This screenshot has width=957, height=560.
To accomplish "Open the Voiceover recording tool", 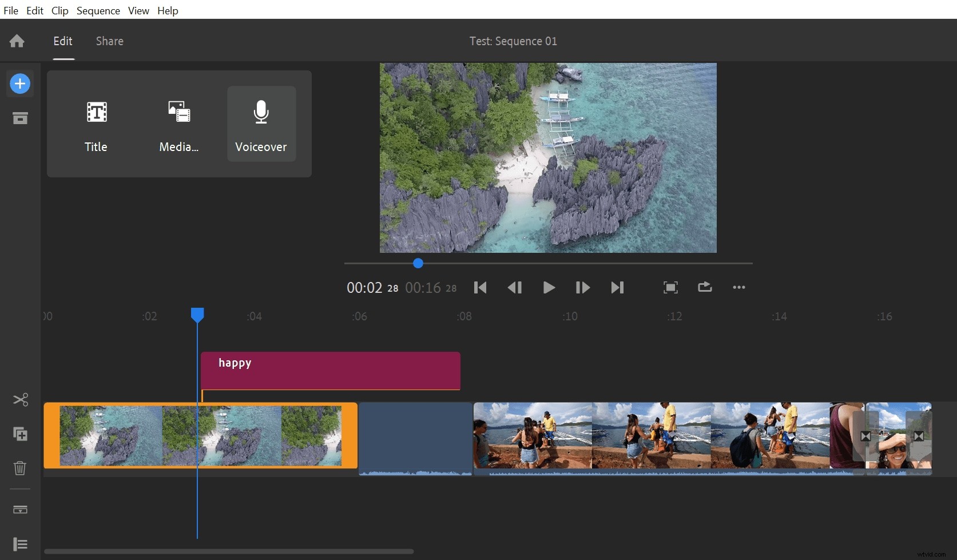I will click(x=261, y=124).
